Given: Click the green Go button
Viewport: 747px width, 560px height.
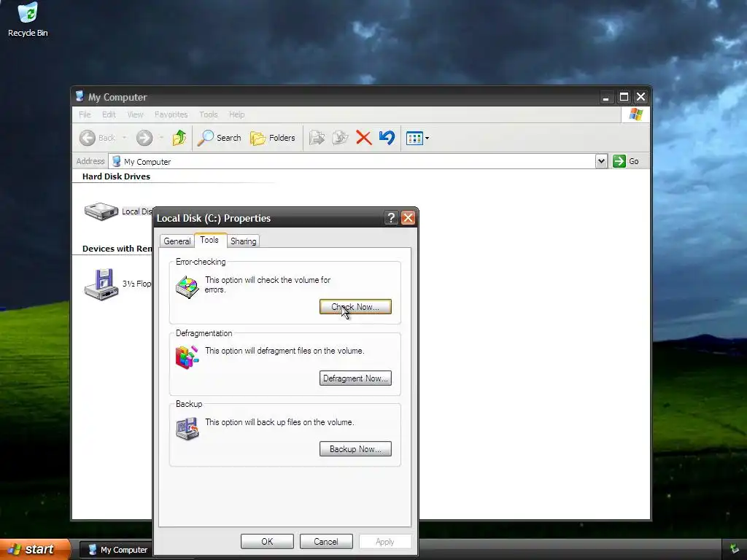Looking at the screenshot, I should click(x=626, y=161).
